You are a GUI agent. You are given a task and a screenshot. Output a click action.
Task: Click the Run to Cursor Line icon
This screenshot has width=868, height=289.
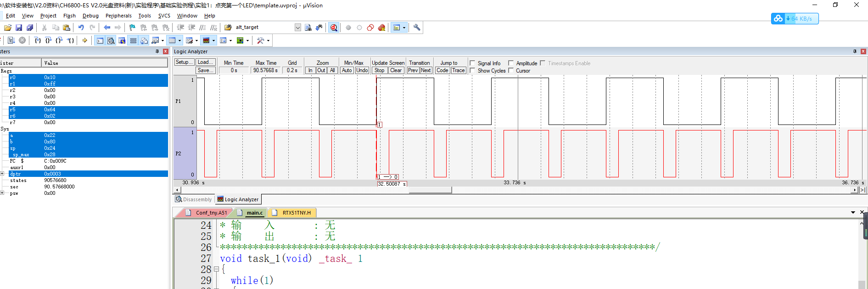coord(70,40)
